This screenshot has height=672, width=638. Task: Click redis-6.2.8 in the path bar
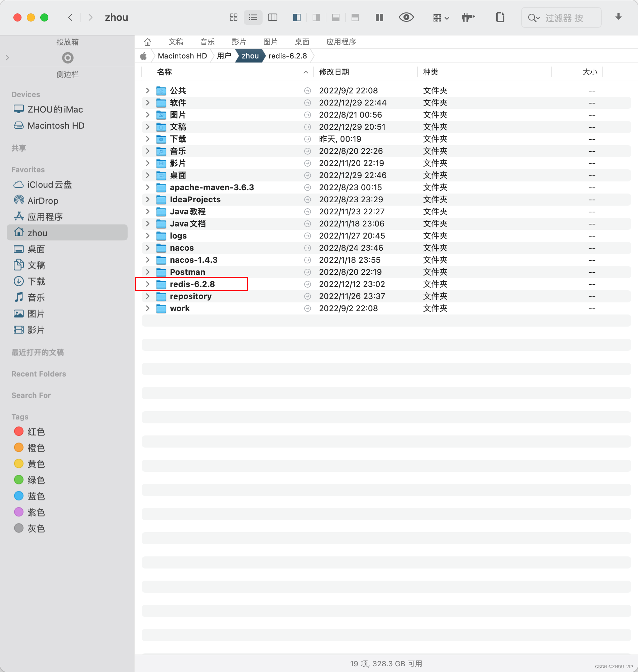click(288, 56)
